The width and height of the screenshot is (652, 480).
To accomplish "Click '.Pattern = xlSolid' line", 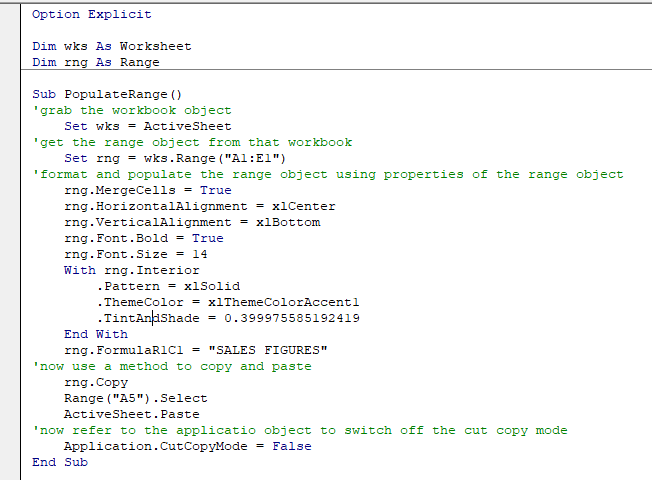I will [168, 287].
